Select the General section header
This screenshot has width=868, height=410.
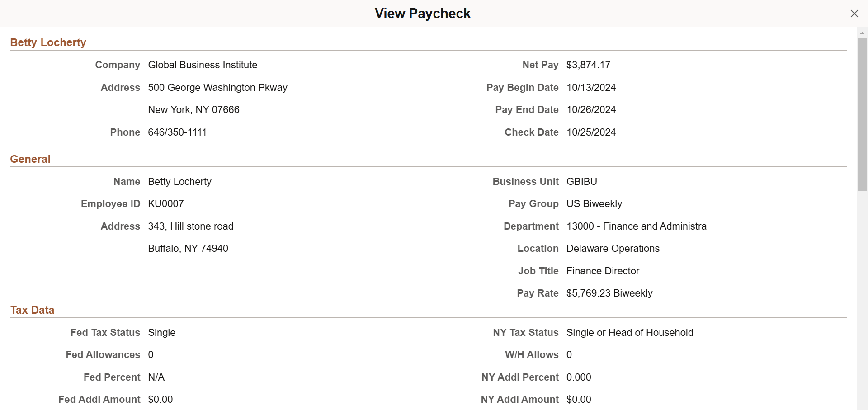point(30,159)
